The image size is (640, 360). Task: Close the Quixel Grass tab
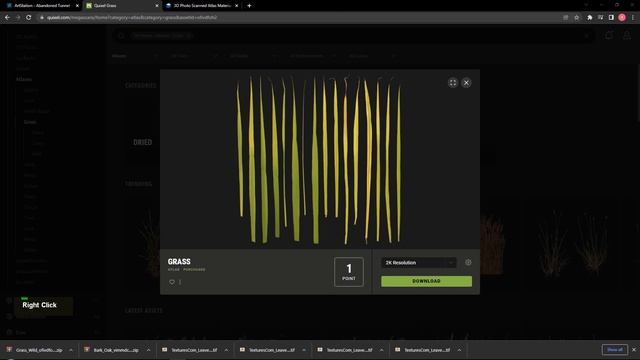click(157, 6)
